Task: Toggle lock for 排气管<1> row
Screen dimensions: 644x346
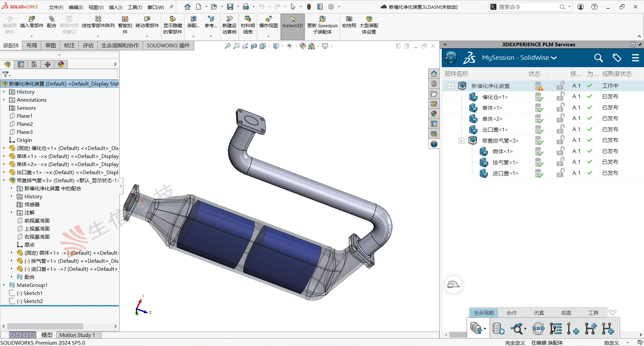Action: [560, 162]
